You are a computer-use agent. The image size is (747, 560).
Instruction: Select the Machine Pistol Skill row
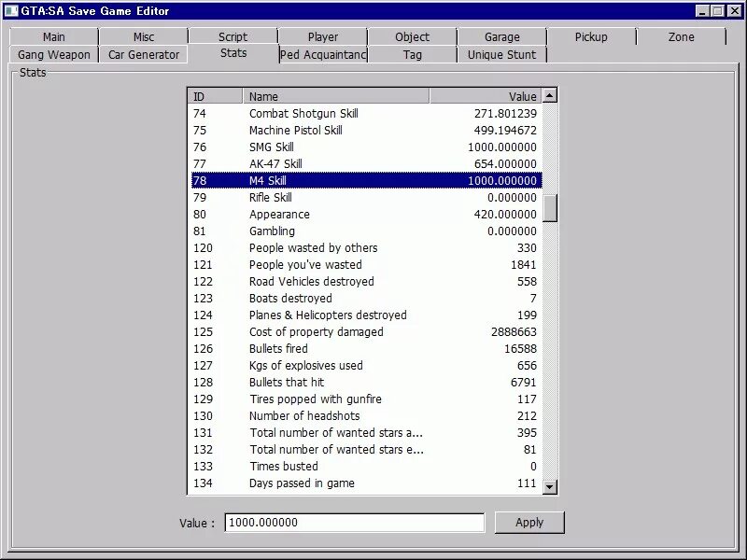click(x=365, y=130)
